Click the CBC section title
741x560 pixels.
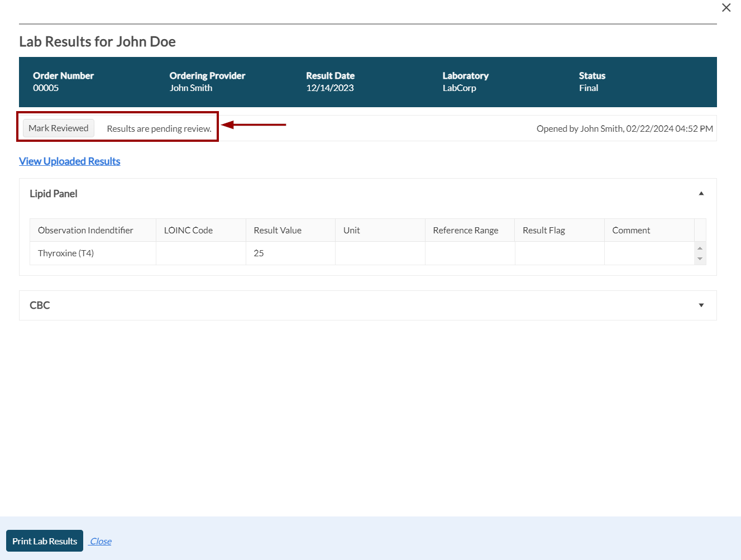[x=40, y=305]
